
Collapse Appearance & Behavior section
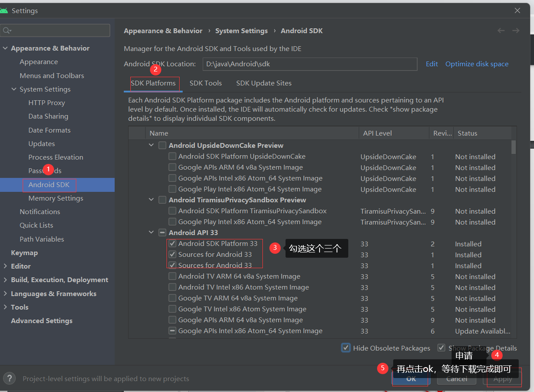[x=5, y=48]
